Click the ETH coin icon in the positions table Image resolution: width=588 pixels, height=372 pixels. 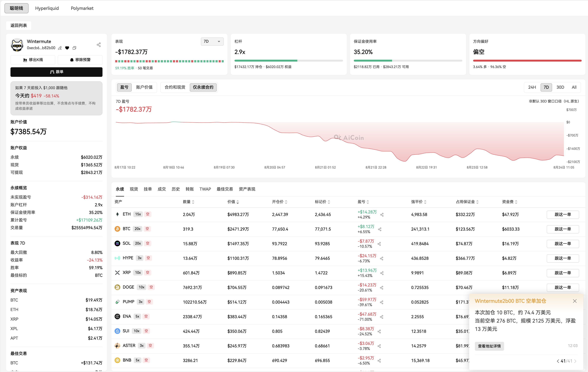pyautogui.click(x=117, y=214)
